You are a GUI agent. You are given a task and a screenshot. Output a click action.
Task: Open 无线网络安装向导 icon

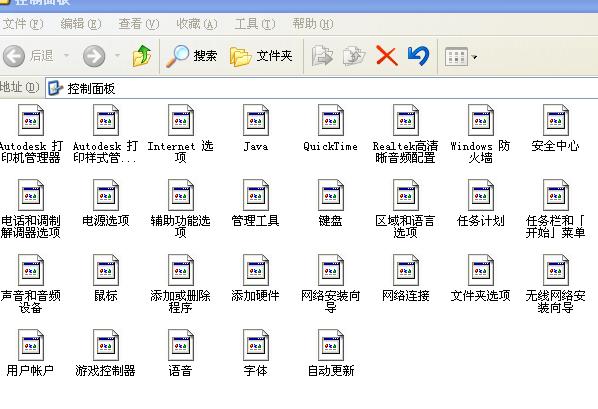click(x=556, y=270)
